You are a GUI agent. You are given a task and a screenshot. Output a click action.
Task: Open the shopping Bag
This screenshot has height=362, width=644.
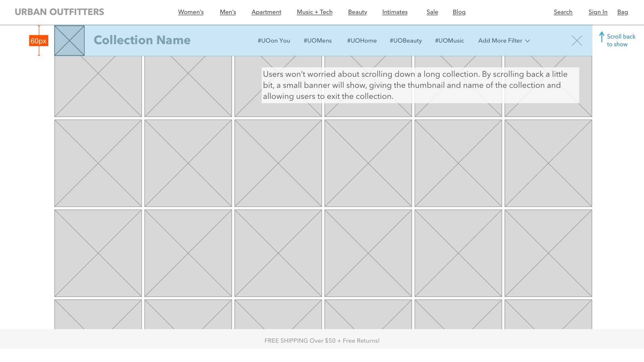tap(622, 12)
